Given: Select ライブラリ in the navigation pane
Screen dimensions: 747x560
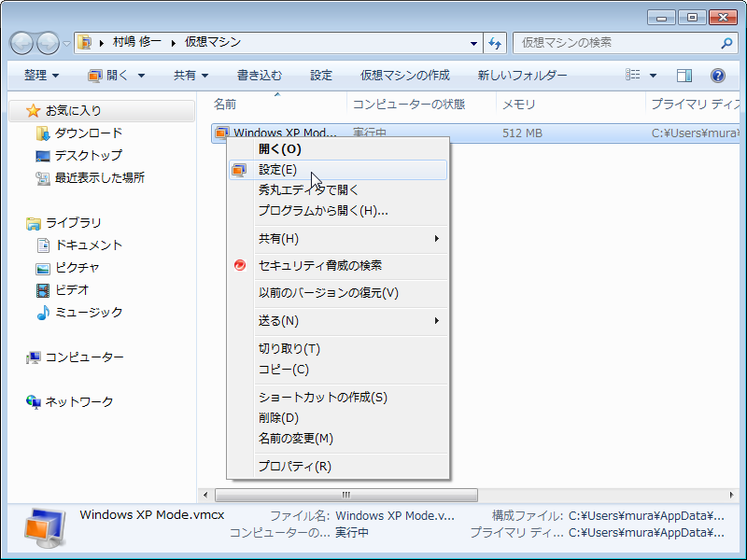Looking at the screenshot, I should point(74,223).
